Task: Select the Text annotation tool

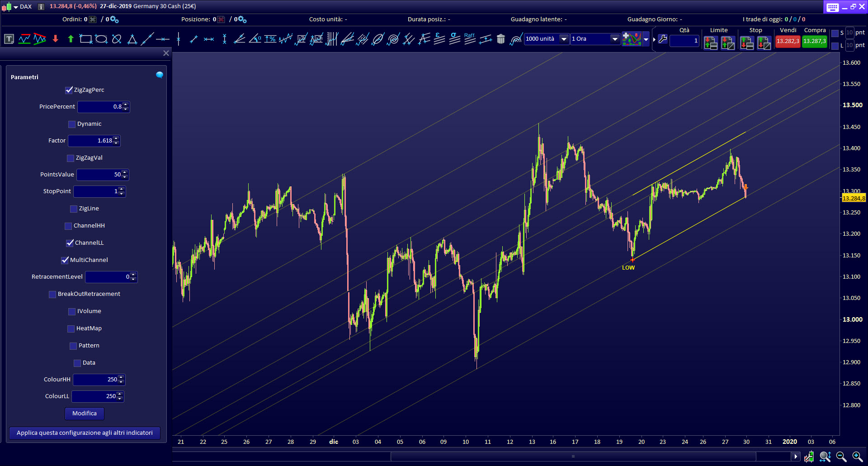Action: pyautogui.click(x=9, y=39)
